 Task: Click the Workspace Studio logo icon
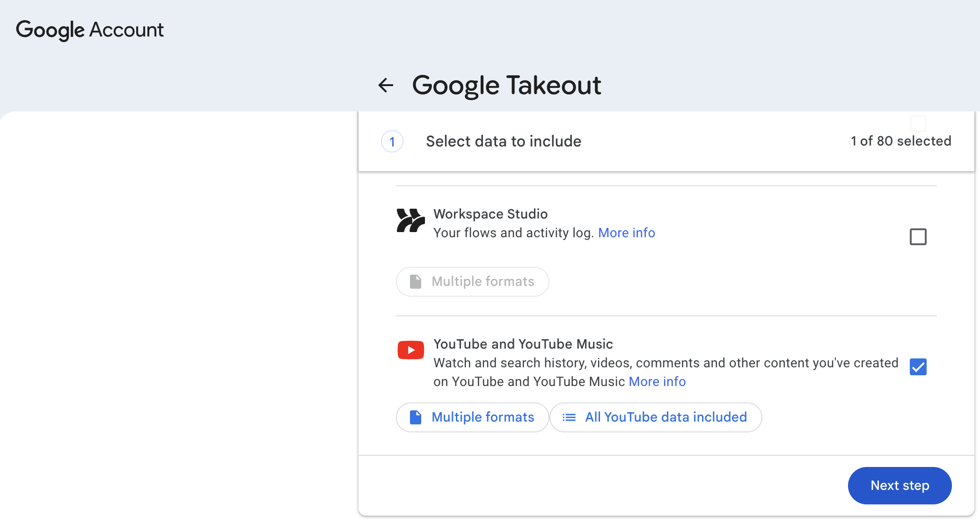(x=410, y=220)
